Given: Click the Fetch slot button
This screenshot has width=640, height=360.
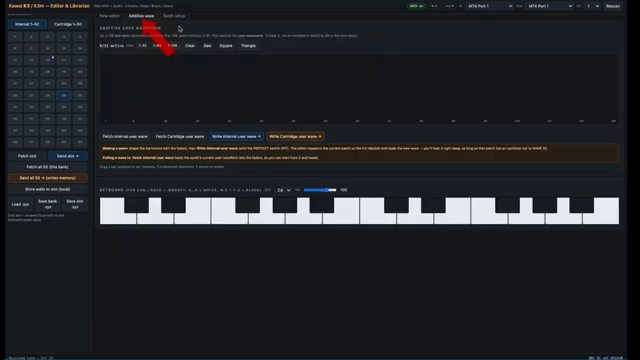Looking at the screenshot, I should point(27,156).
